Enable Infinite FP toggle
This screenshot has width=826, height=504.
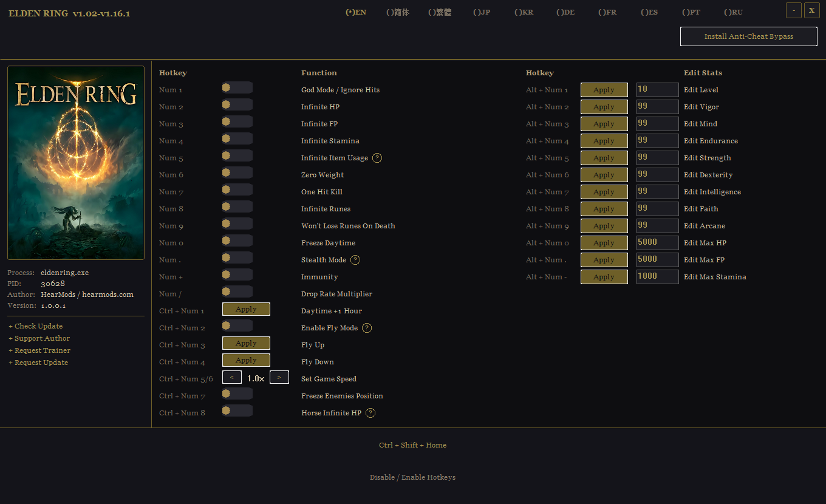(x=237, y=122)
